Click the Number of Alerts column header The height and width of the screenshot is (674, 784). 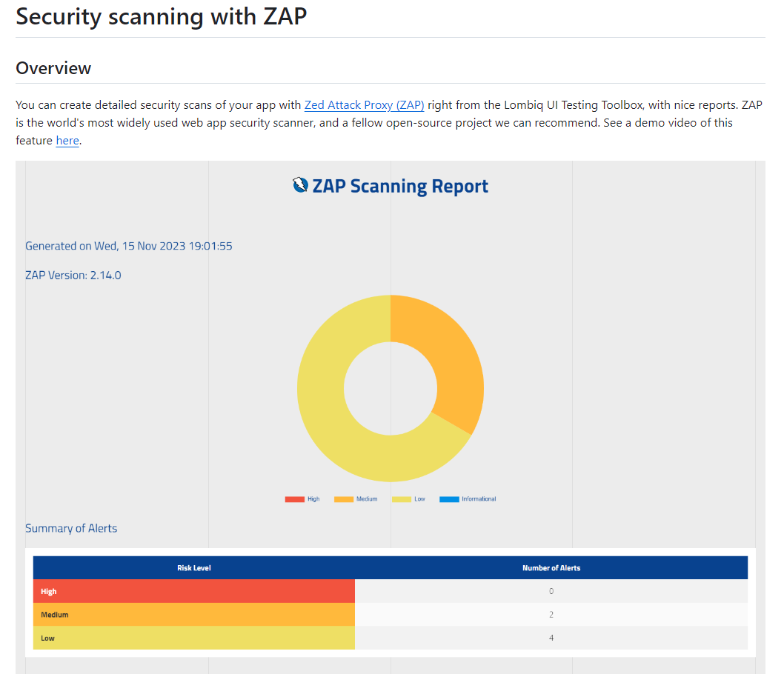pyautogui.click(x=551, y=568)
